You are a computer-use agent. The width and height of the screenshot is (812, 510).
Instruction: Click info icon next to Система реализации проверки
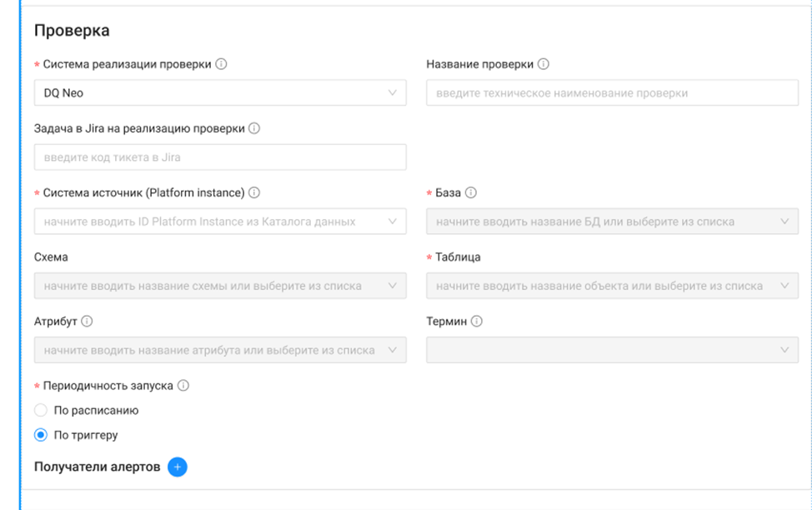(221, 64)
